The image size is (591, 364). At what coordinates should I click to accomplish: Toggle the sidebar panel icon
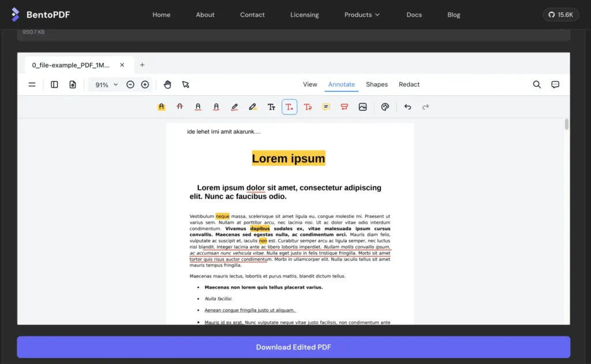click(54, 84)
